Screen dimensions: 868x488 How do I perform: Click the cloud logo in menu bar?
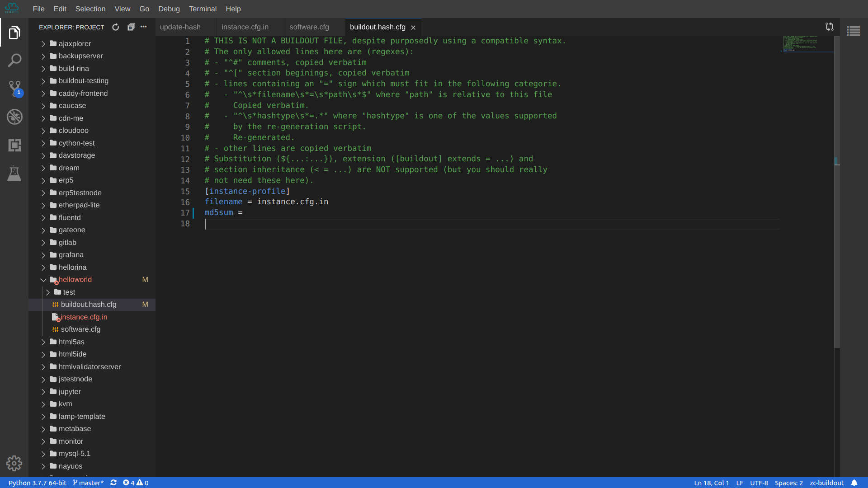tap(12, 9)
